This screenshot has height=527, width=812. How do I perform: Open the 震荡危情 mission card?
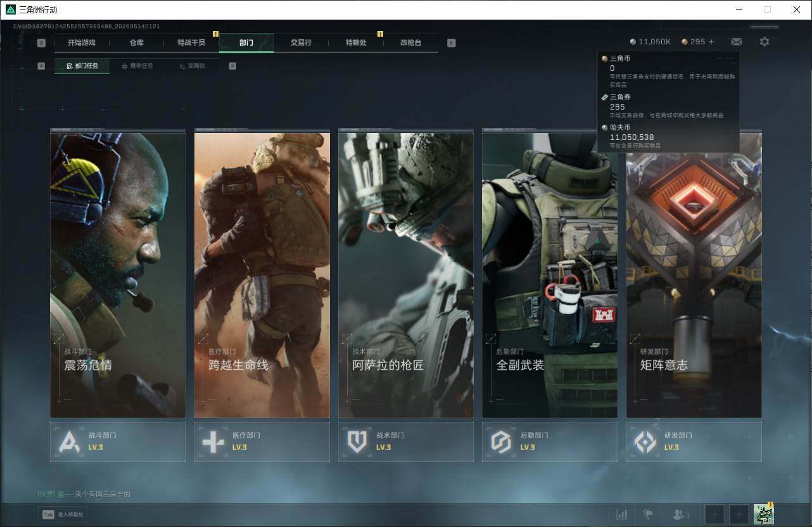(x=118, y=274)
